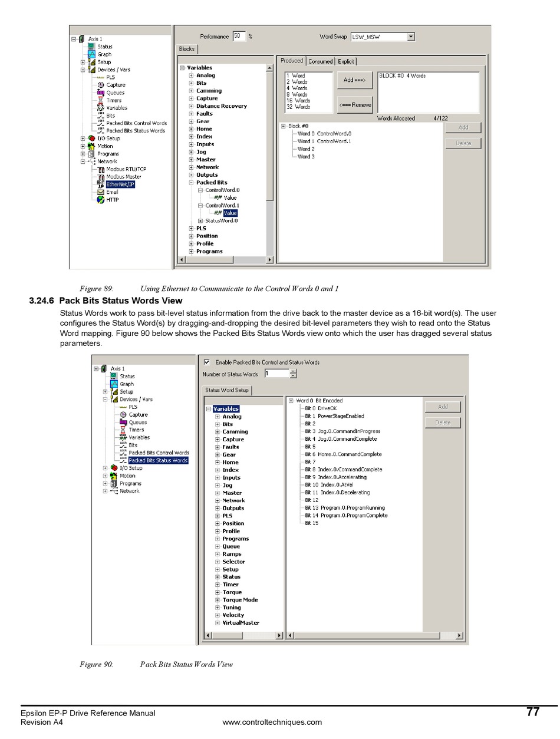This screenshot has width=560, height=739.
Task: Click the Delete button beside Block #0
Action: click(463, 143)
